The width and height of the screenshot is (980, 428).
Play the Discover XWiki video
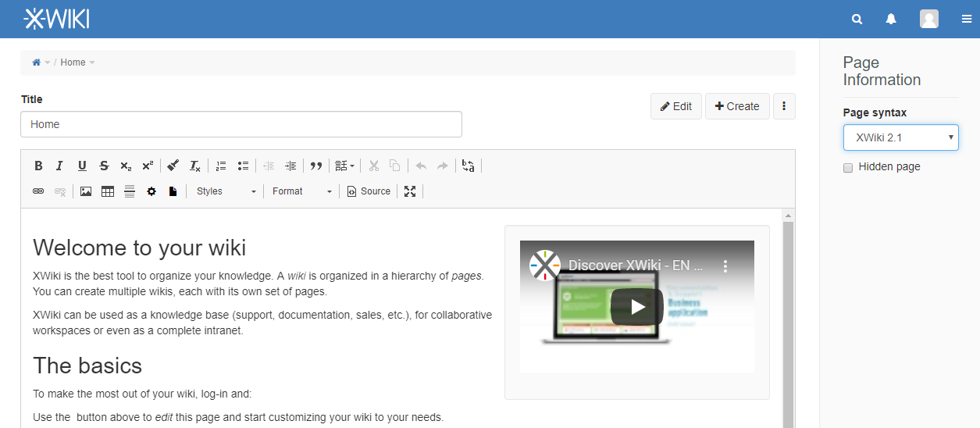[x=637, y=307]
